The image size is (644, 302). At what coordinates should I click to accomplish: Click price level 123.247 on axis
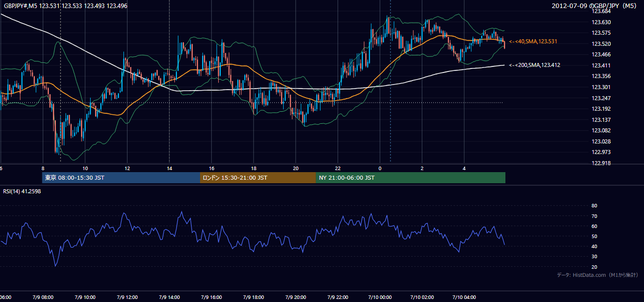[601, 98]
